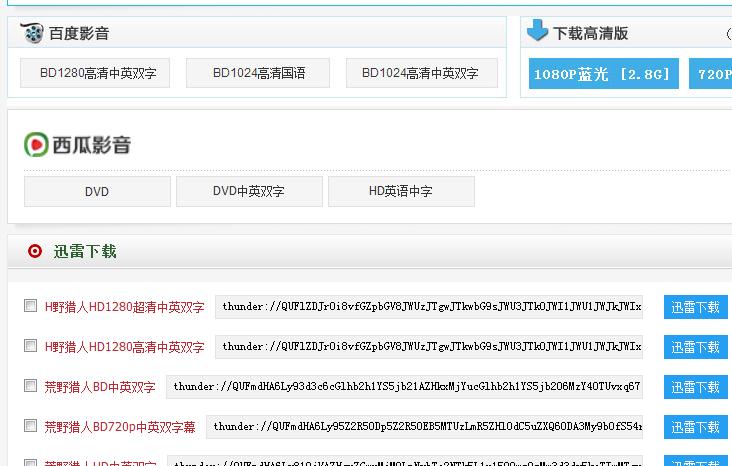Click 迅雷下载 button for BD720p中英双字幕 row
Viewport: 732px width, 466px height.
[x=696, y=427]
